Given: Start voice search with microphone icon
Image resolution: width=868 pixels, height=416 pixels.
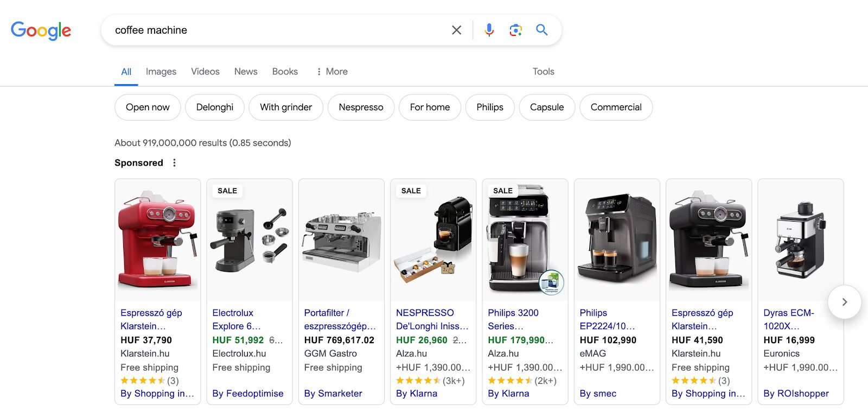Looking at the screenshot, I should (x=489, y=30).
